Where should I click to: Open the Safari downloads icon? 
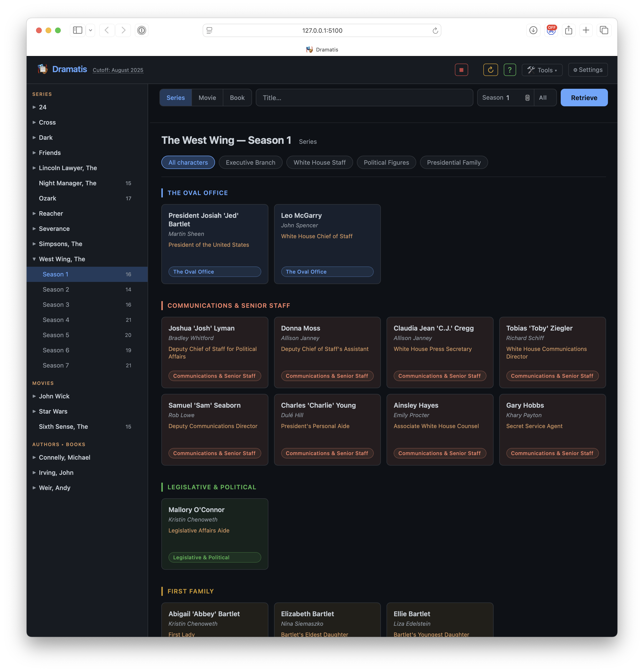[533, 30]
